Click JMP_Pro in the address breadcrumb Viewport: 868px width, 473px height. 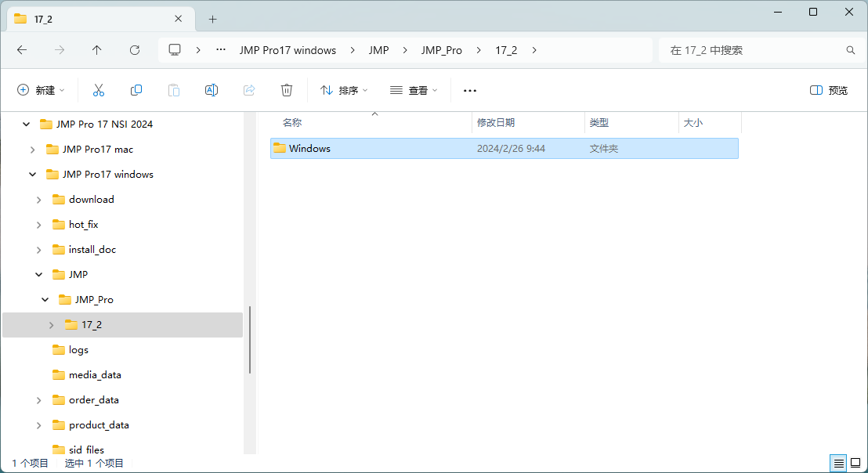point(441,50)
